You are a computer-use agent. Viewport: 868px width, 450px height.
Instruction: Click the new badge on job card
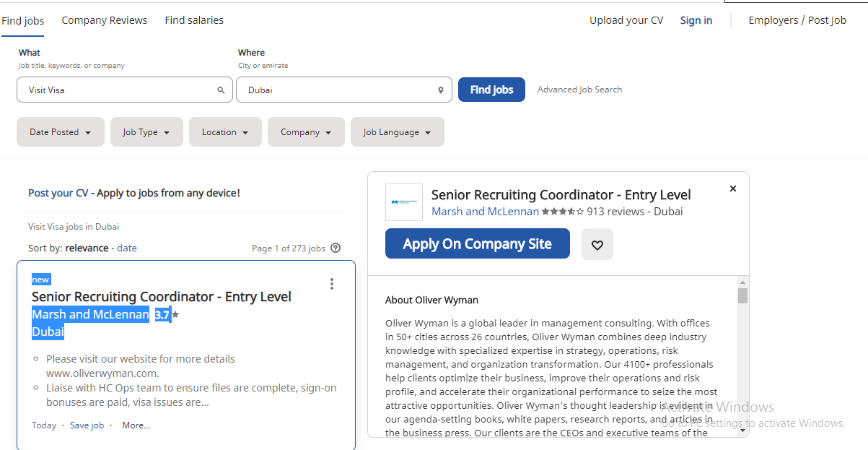click(x=41, y=280)
